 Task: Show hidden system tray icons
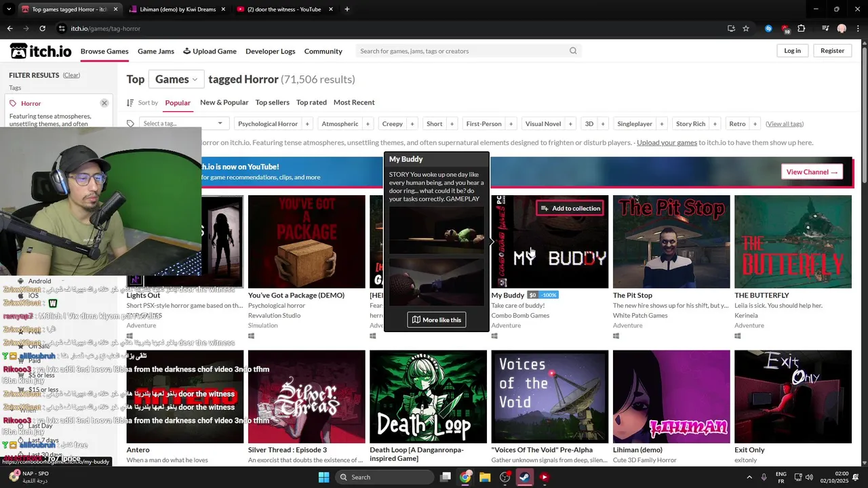(749, 477)
